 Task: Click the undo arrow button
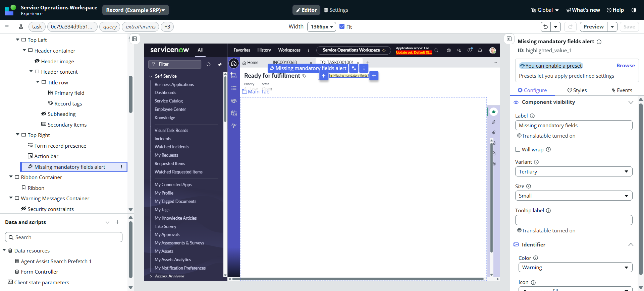click(546, 27)
